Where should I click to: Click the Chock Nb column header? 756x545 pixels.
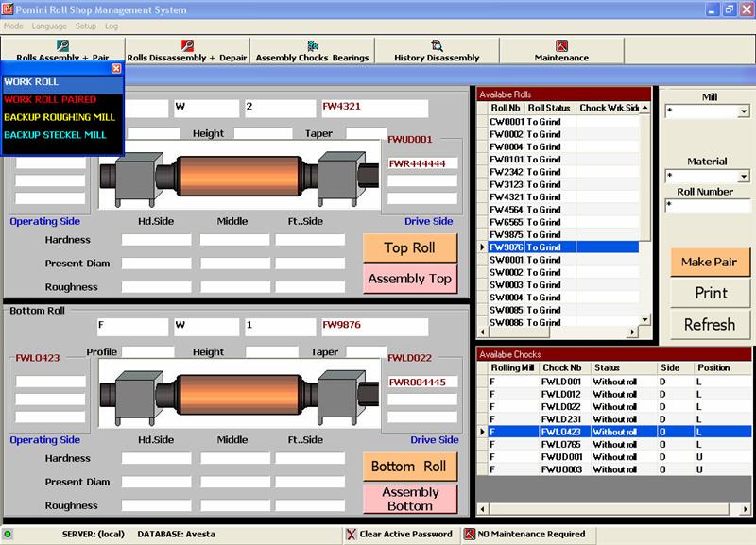[x=562, y=367]
